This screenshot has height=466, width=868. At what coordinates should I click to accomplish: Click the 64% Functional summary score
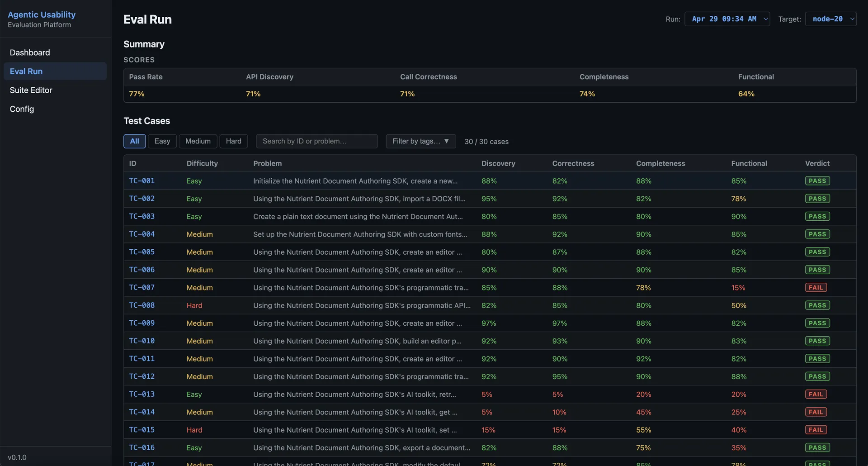point(746,94)
